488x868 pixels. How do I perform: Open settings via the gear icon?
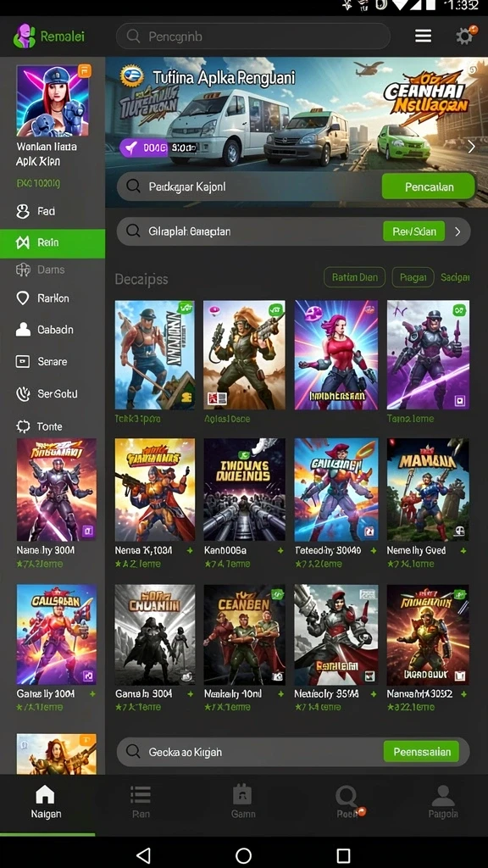point(465,36)
